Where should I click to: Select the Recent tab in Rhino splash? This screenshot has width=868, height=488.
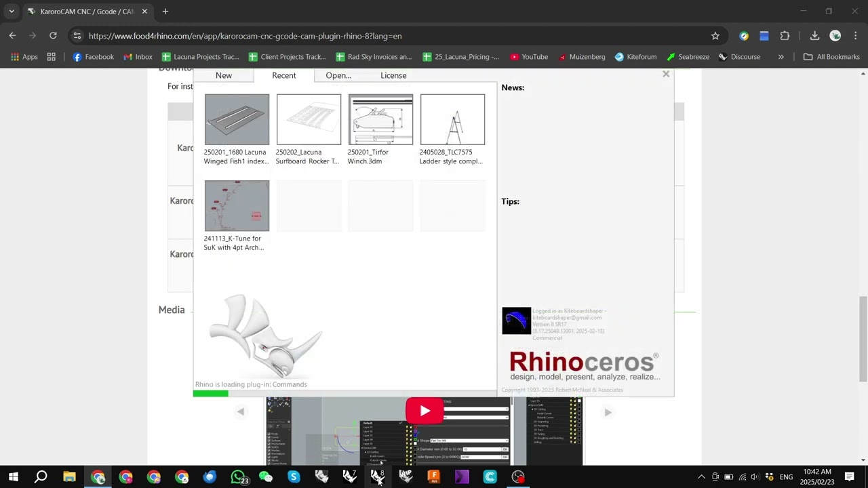283,75
